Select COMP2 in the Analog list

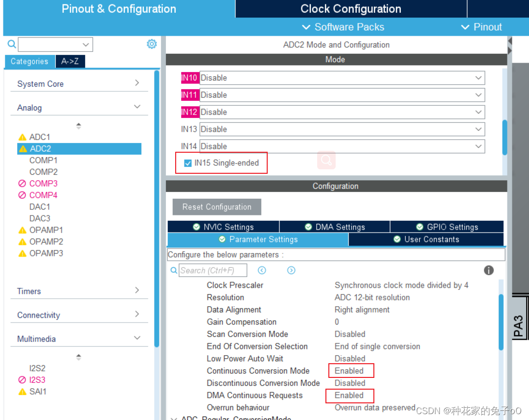pos(44,172)
